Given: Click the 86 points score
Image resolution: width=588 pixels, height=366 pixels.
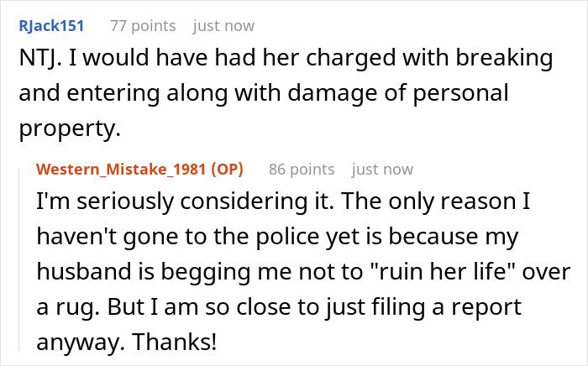Looking at the screenshot, I should pyautogui.click(x=302, y=169).
